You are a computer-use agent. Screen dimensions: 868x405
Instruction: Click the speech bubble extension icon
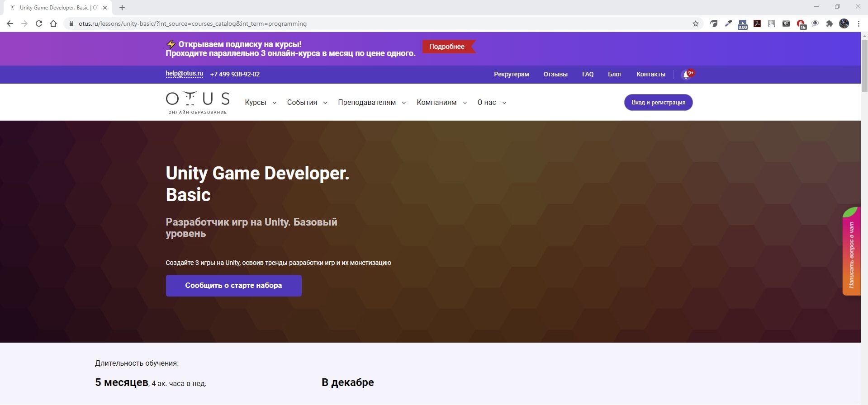[815, 24]
